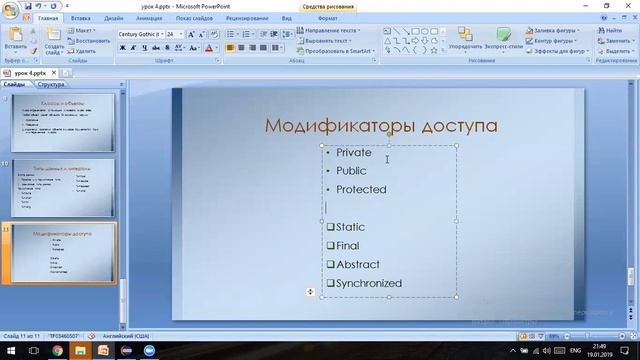This screenshot has height=360, width=640.
Task: Close the урок 4.pptx document tab
Action: pyautogui.click(x=53, y=73)
